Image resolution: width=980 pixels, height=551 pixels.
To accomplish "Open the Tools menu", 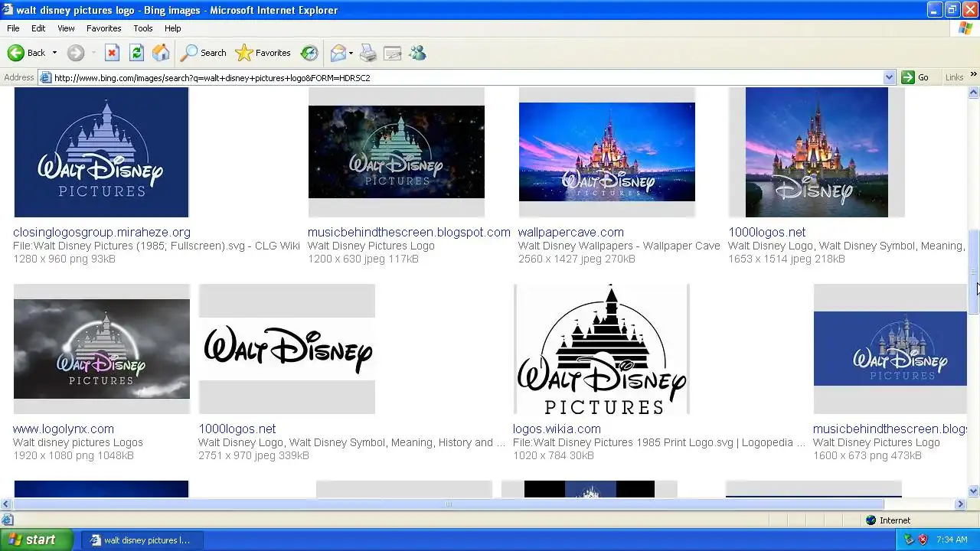I will 143,28.
